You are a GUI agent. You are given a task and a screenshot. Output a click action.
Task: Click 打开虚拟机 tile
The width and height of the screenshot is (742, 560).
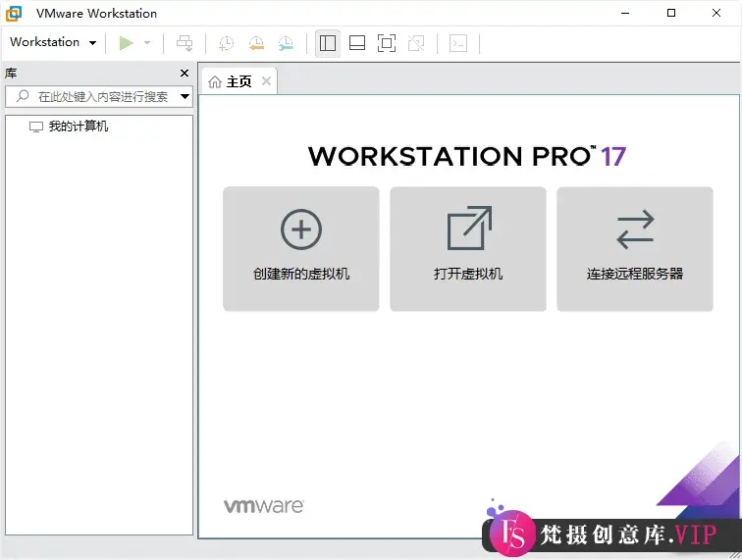pos(468,249)
